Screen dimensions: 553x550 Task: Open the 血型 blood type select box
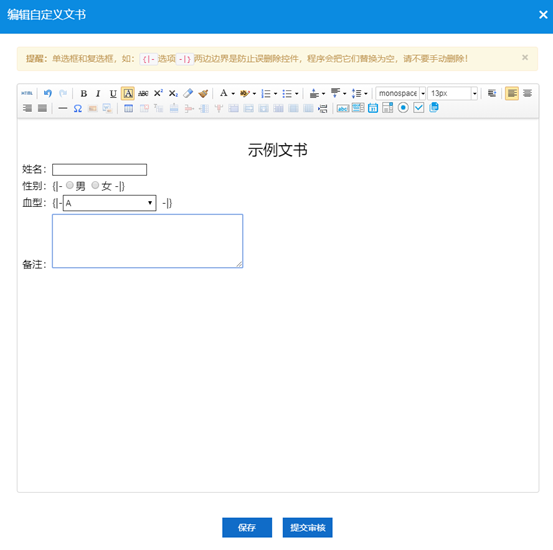tap(110, 203)
